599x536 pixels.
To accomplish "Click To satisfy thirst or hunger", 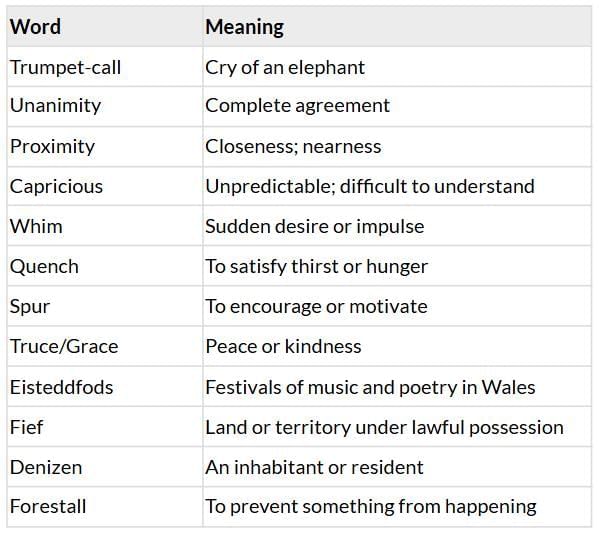I will pyautogui.click(x=317, y=267).
